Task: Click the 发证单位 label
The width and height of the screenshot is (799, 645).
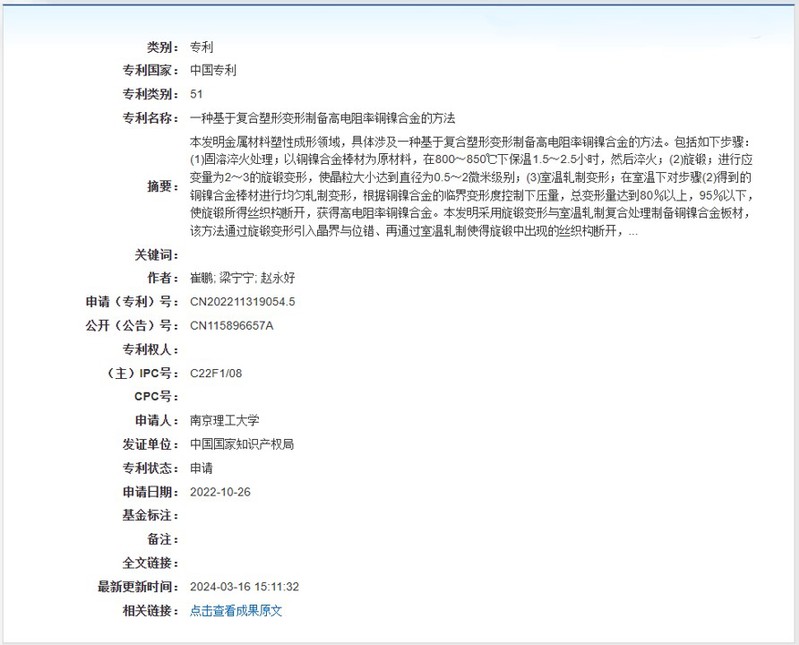Action: pyautogui.click(x=151, y=444)
